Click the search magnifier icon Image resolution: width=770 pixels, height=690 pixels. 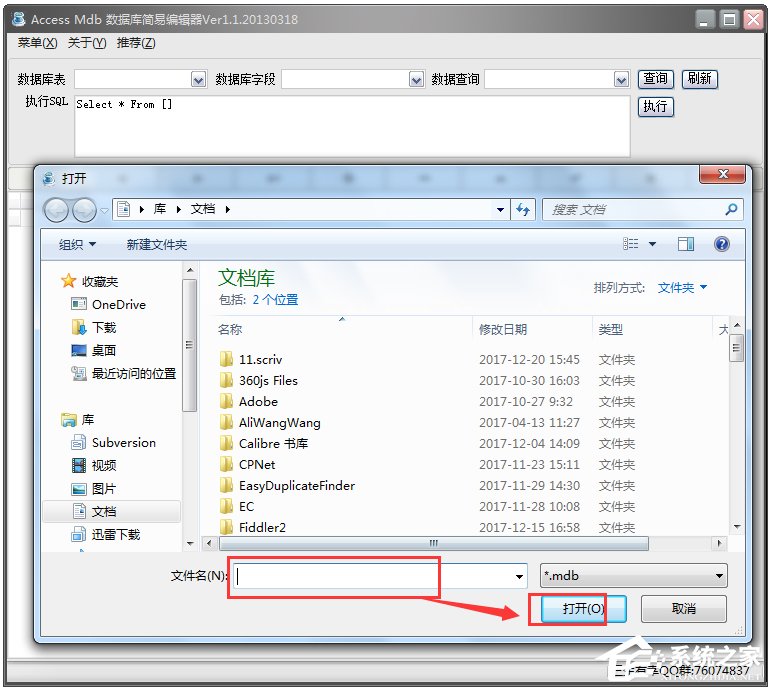(x=731, y=210)
